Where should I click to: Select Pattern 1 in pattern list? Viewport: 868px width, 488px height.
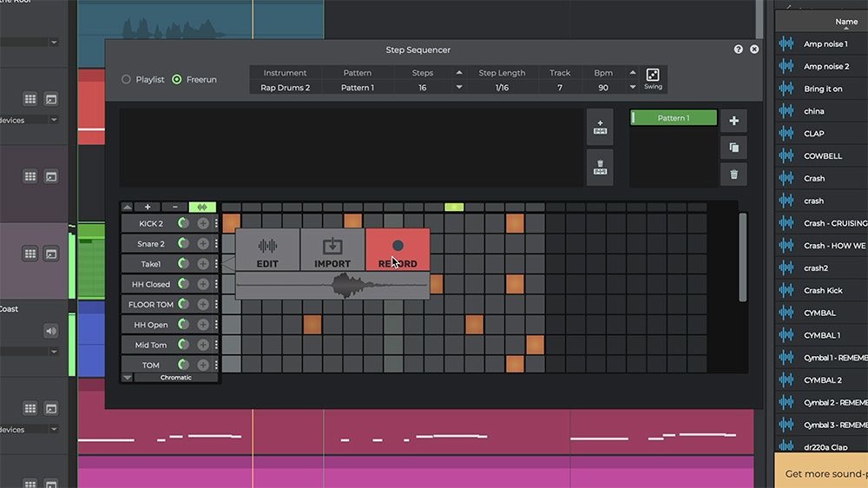(x=674, y=118)
